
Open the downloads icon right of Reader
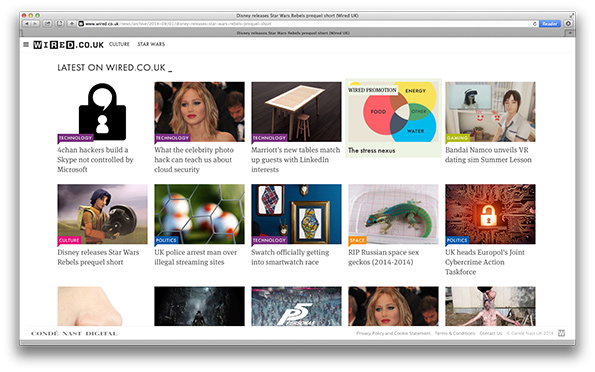pos(568,24)
